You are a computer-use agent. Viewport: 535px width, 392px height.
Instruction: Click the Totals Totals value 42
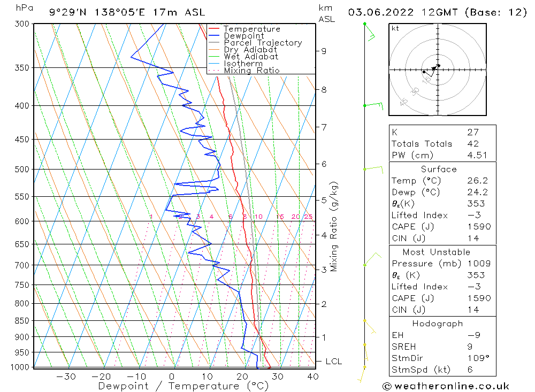[x=473, y=144]
